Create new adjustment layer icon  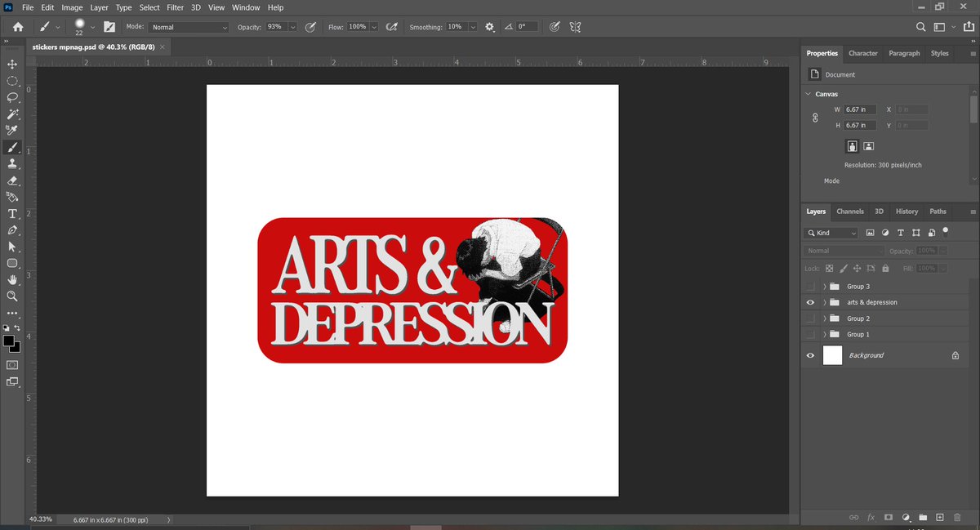(x=906, y=518)
